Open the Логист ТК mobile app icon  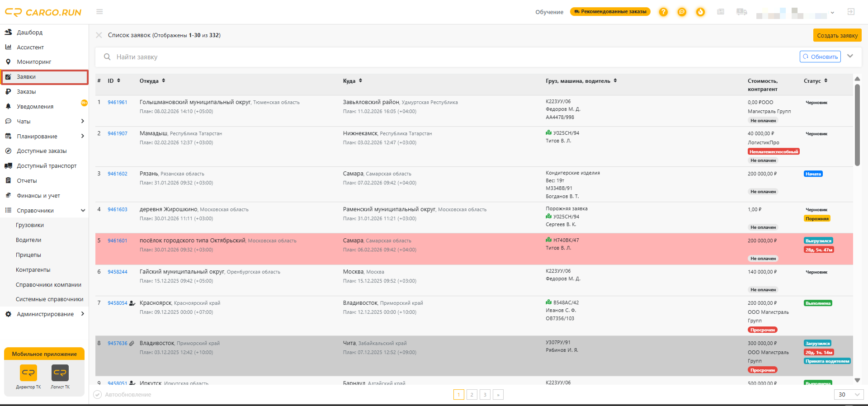[60, 373]
